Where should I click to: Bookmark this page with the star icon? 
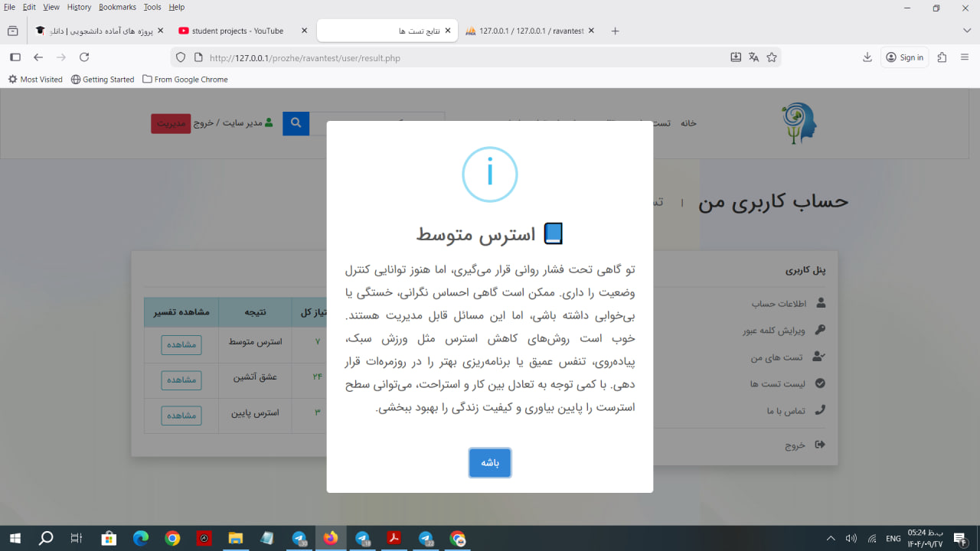click(x=772, y=57)
